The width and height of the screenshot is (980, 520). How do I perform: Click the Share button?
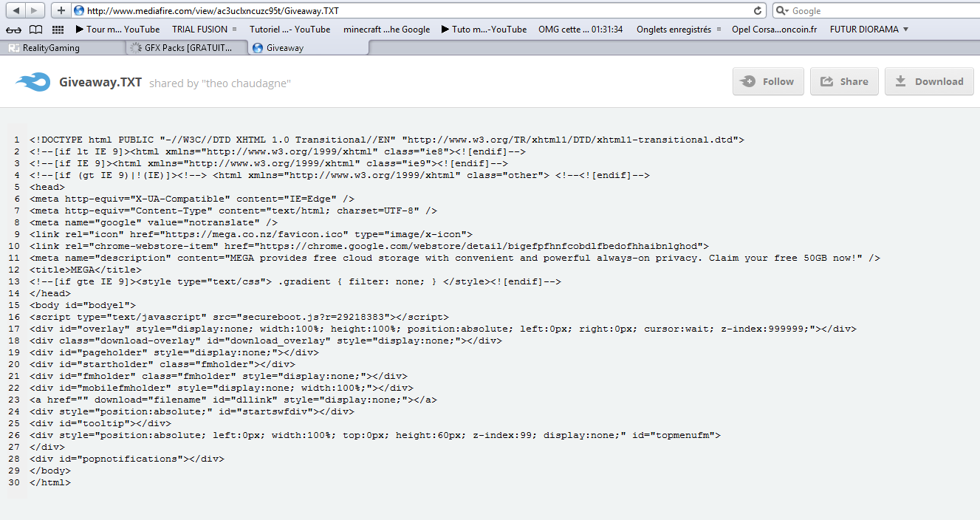[844, 81]
